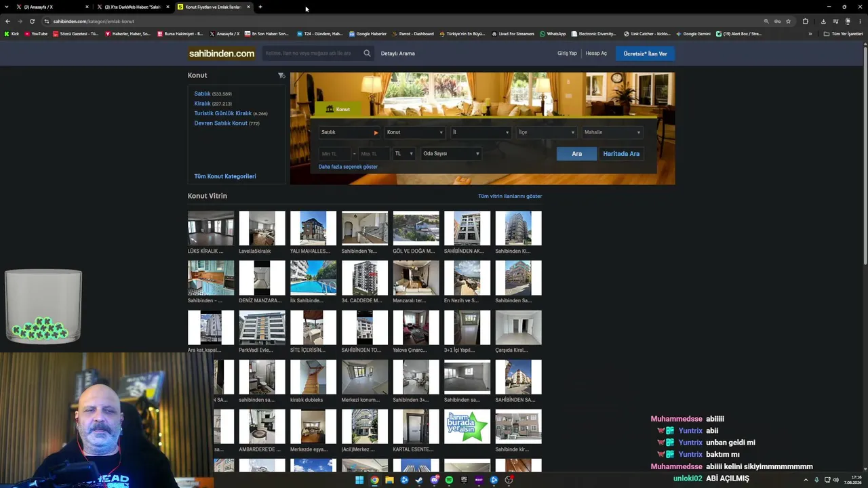Viewport: 868px width, 488px height.
Task: Click the site keyword search field
Action: (312, 54)
